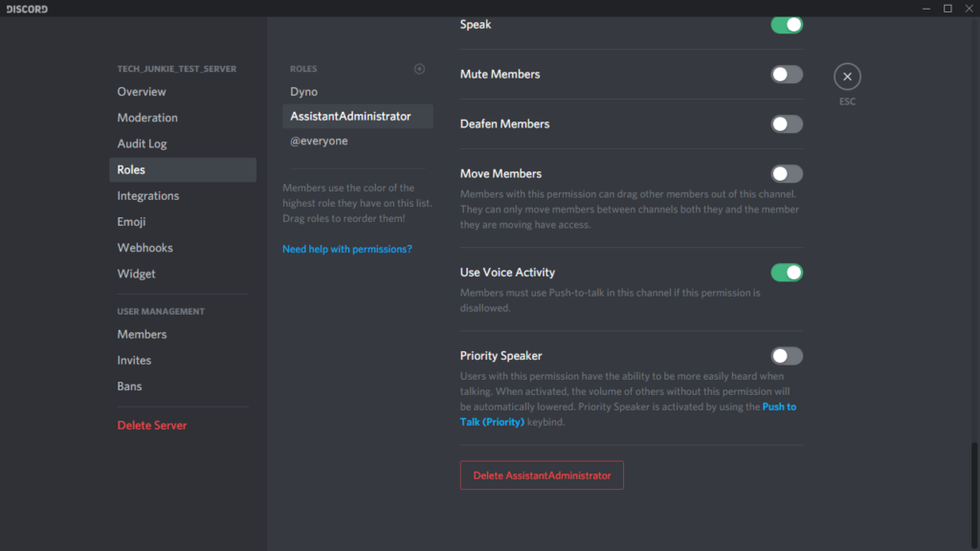Open Need help with permissions link

coord(346,249)
